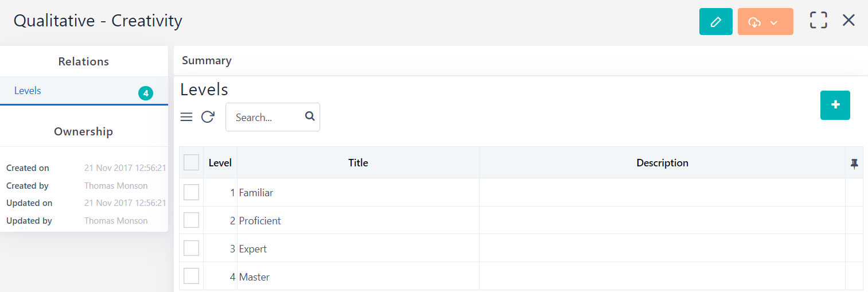
Task: Check the box for Familiar row
Action: (x=191, y=193)
